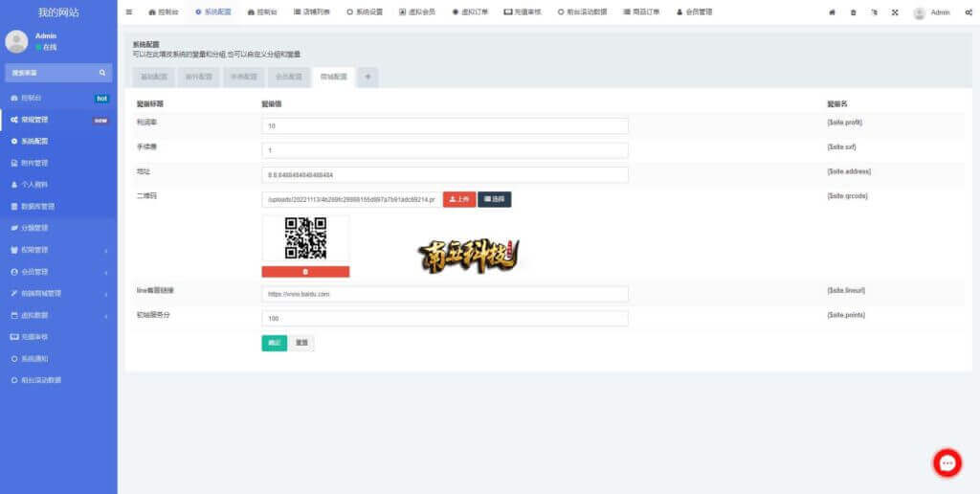The height and width of the screenshot is (494, 980).
Task: Switch to the 系统配置 top navigation tab
Action: [x=213, y=11]
